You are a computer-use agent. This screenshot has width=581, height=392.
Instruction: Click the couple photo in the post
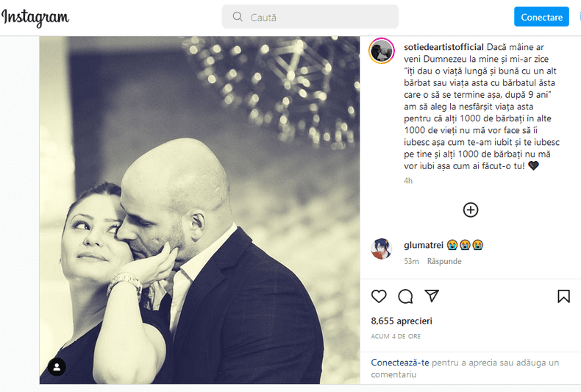tap(200, 210)
